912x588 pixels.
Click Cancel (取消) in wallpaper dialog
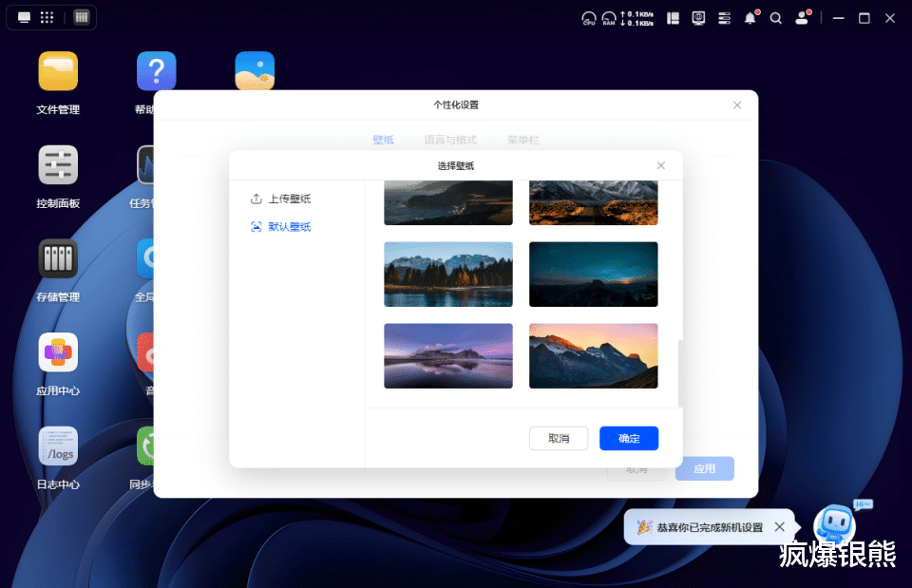(559, 439)
